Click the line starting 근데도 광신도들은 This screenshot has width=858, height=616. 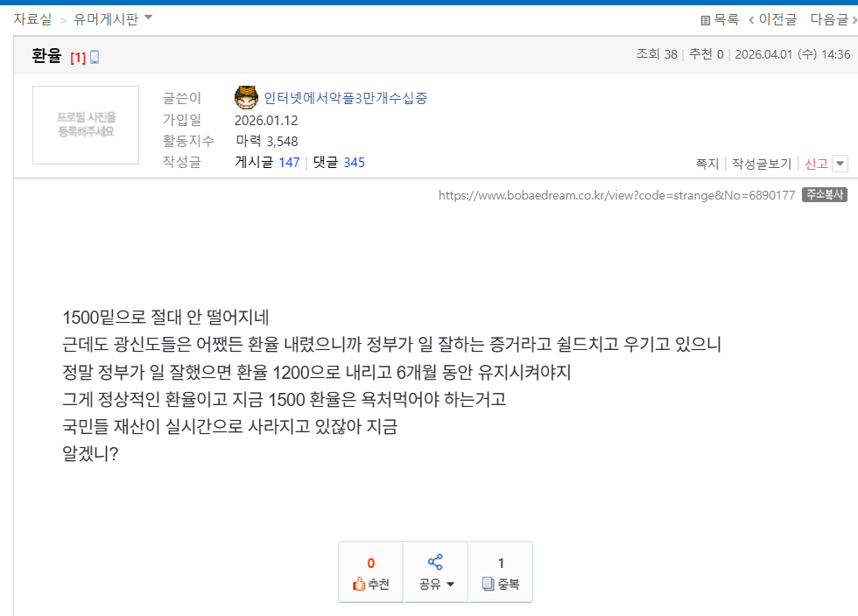point(392,344)
